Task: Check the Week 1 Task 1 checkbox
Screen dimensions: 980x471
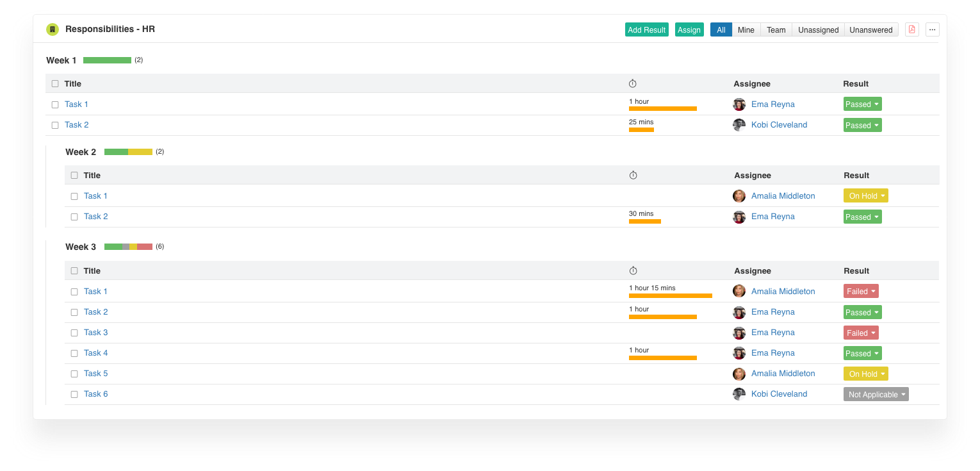Action: (55, 104)
